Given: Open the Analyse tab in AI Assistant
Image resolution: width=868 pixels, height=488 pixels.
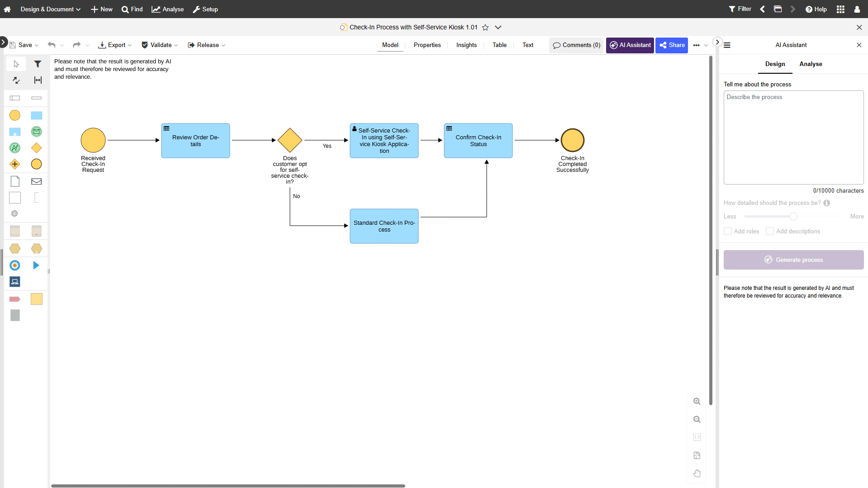Looking at the screenshot, I should (811, 64).
